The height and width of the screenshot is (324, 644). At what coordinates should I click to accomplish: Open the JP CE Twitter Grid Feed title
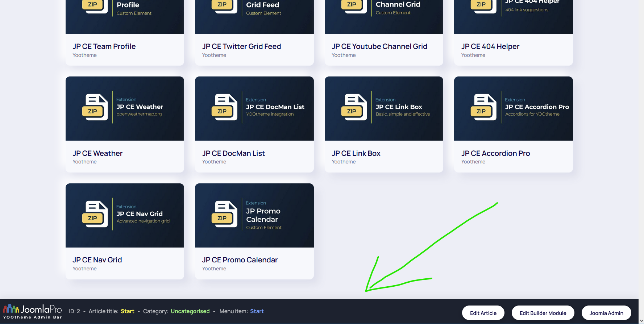click(242, 46)
